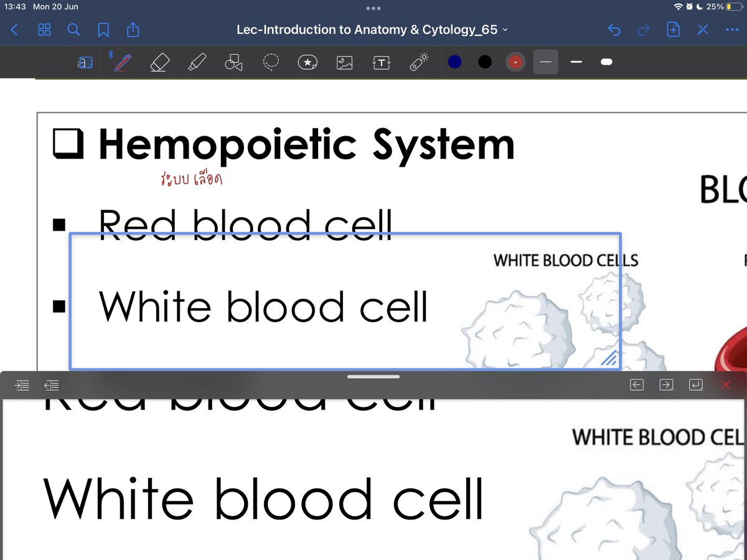Tap the time 13:43 in status bar
747x560 pixels.
(x=14, y=7)
